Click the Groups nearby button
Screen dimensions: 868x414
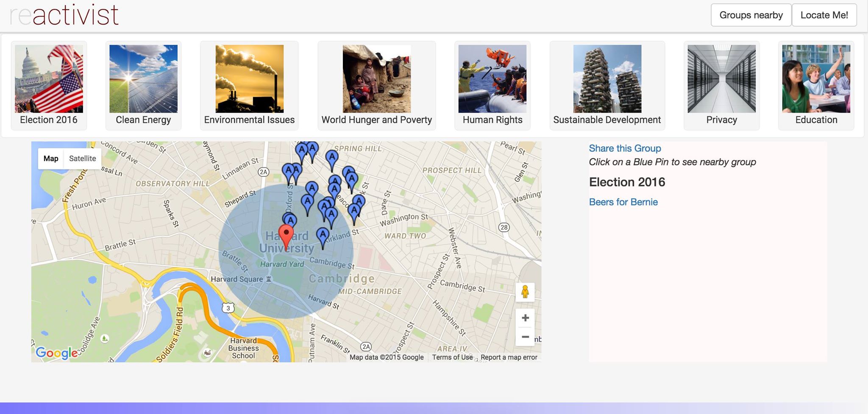click(751, 15)
